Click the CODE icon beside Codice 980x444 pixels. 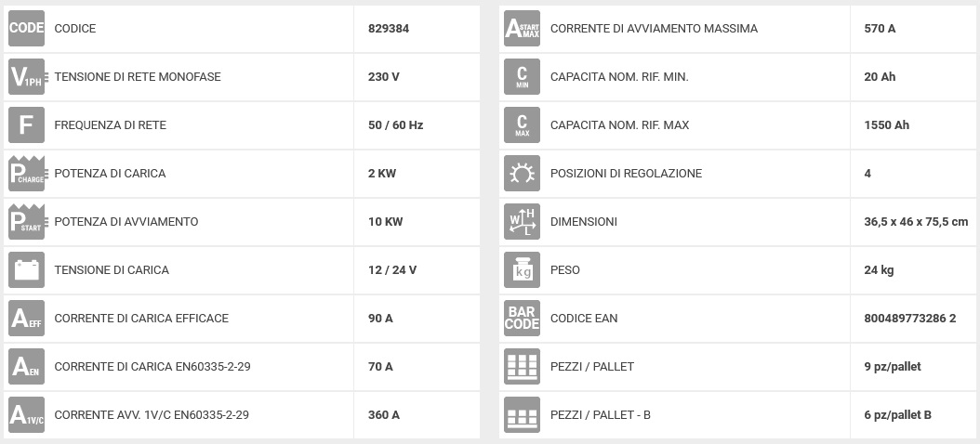tap(26, 29)
